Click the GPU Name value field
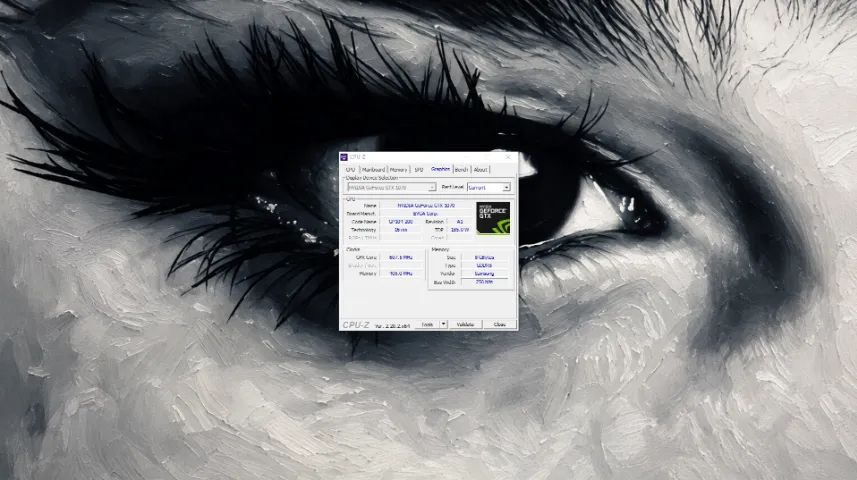Image resolution: width=857 pixels, height=480 pixels. (x=426, y=206)
